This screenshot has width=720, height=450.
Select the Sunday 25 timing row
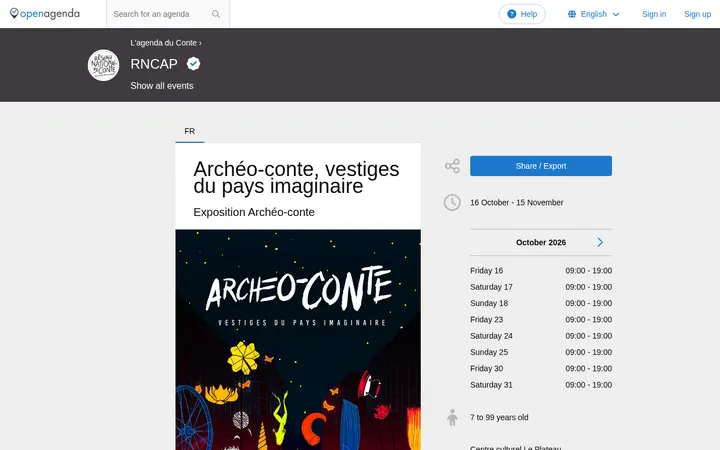coord(540,352)
